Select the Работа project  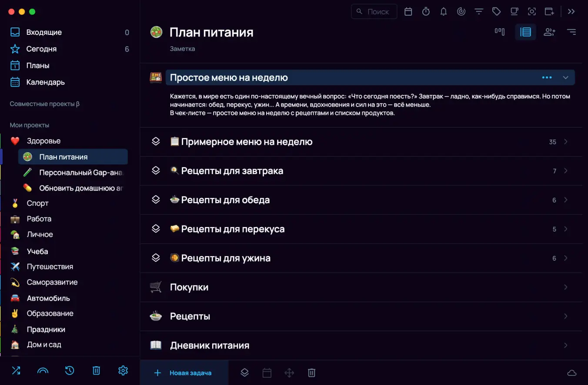(70, 219)
